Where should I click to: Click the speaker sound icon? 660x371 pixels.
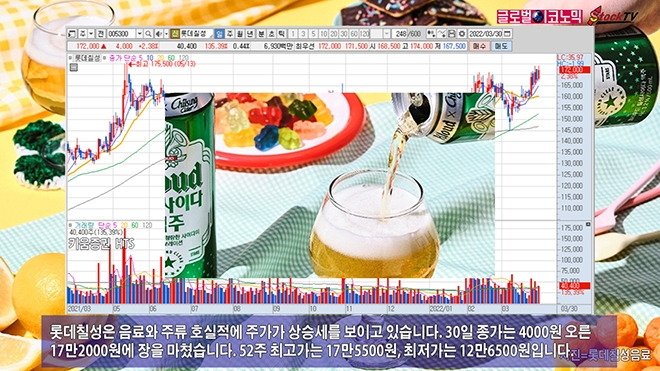158,34
